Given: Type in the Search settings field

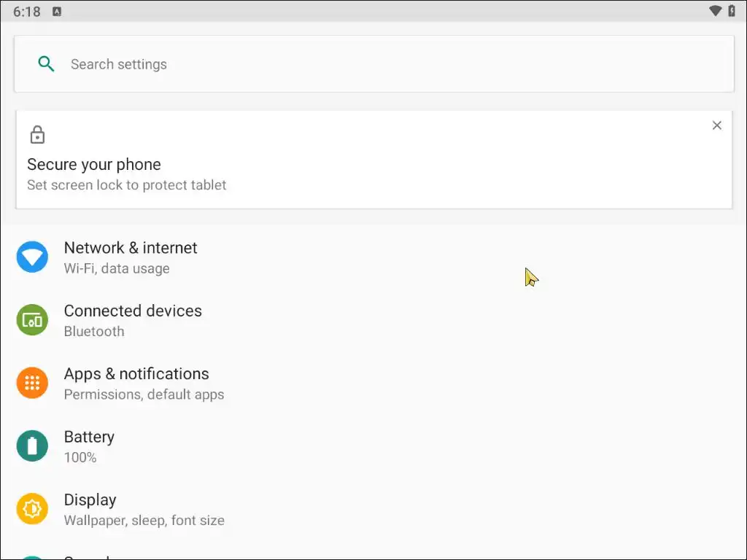Looking at the screenshot, I should pos(365,64).
